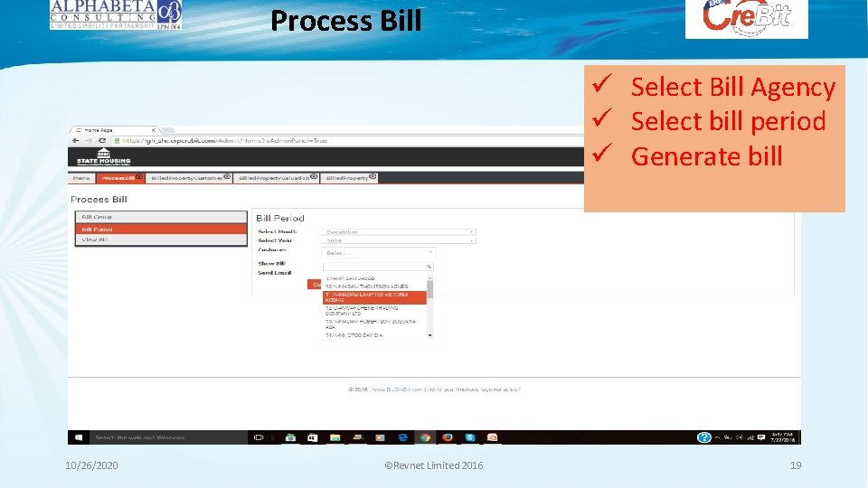
Task: Close the BilledProperty tab via x icon
Action: (373, 176)
